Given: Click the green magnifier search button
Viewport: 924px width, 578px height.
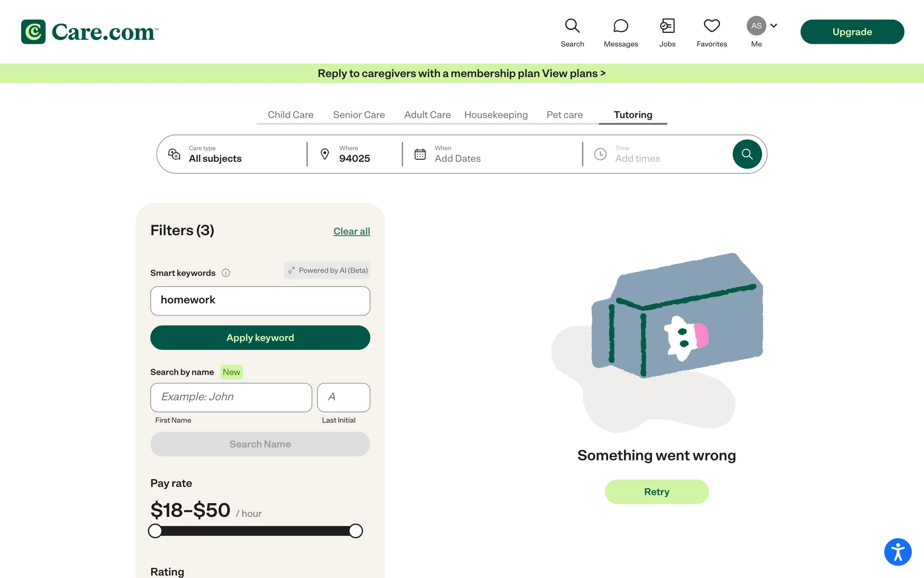Looking at the screenshot, I should point(747,154).
